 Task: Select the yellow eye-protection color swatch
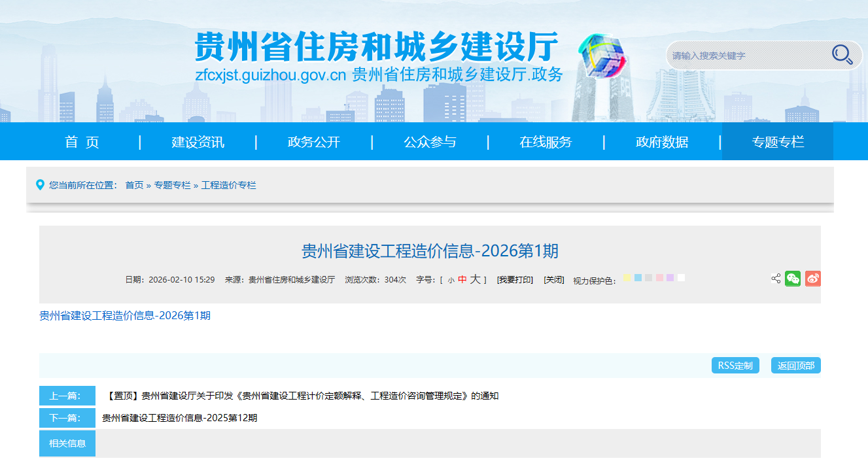tap(627, 278)
